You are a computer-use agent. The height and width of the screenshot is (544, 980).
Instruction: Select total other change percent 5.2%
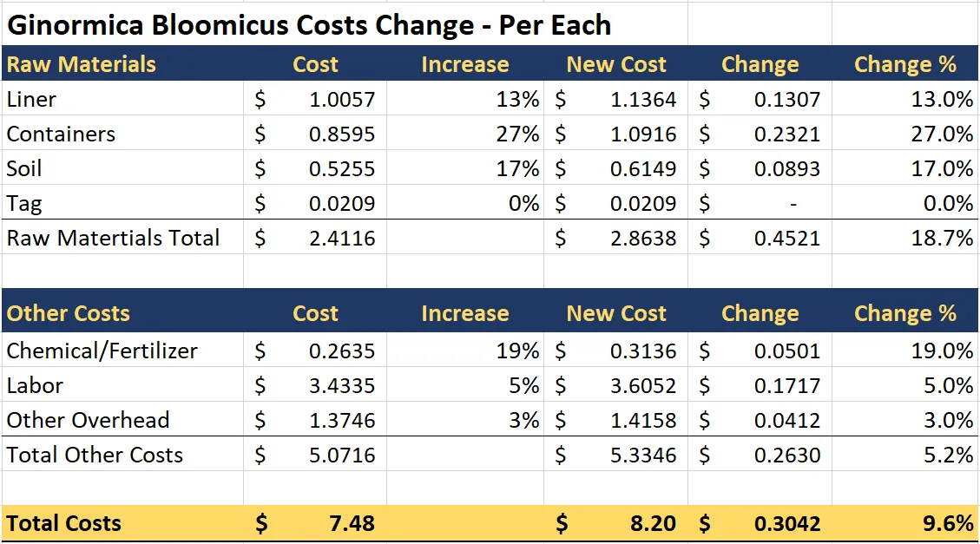point(948,455)
